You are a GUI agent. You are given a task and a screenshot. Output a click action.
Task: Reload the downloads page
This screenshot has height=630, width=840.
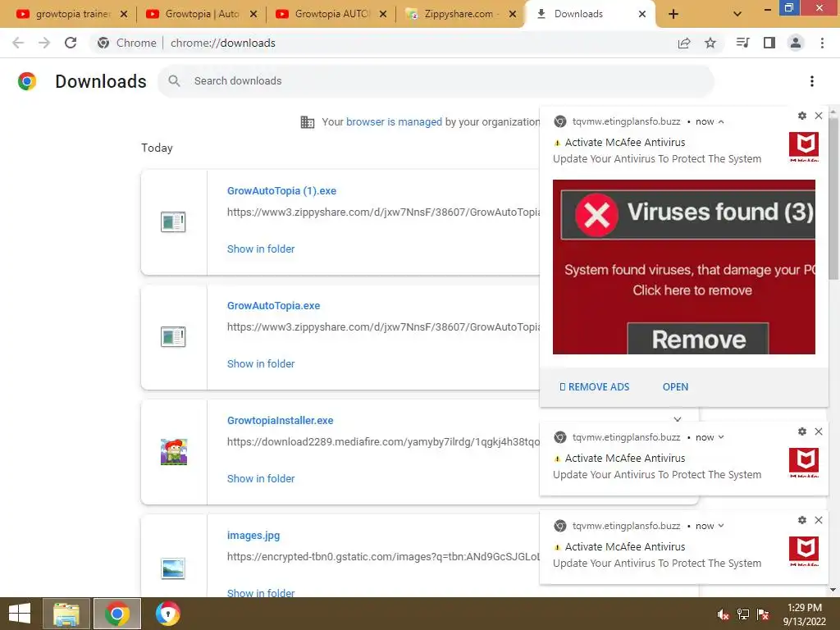[x=71, y=43]
